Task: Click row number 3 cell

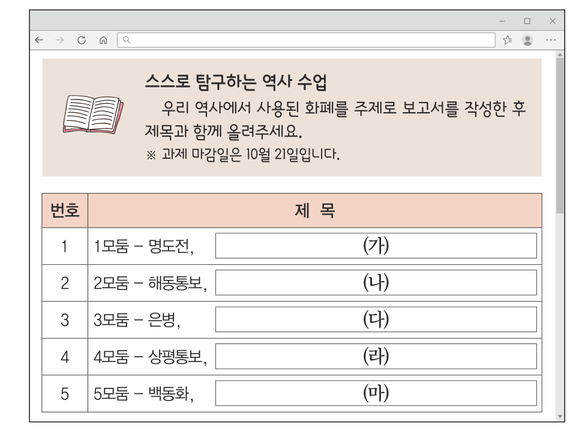Action: tap(65, 320)
